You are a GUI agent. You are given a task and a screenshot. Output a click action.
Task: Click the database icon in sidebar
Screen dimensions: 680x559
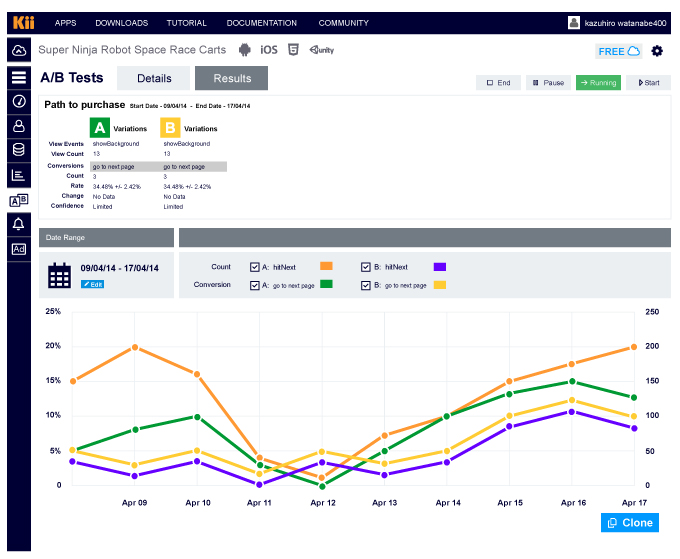coord(18,150)
